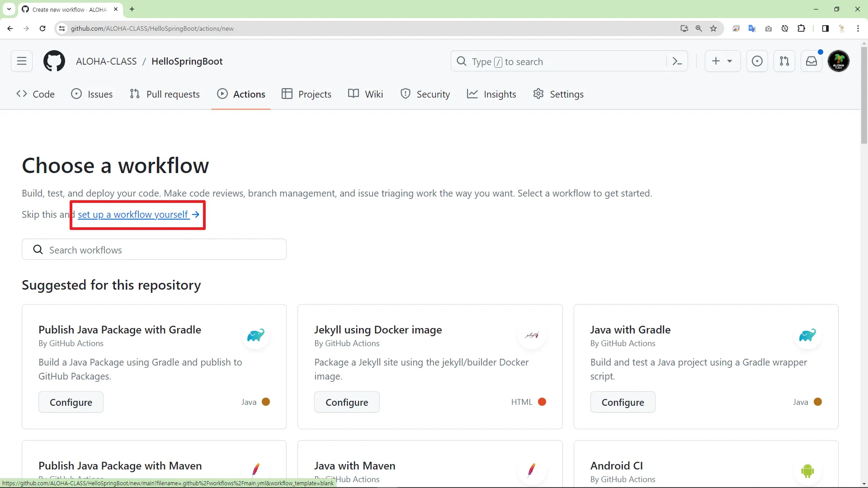Bookmark this page with star icon
This screenshot has width=868, height=488.
point(713,28)
